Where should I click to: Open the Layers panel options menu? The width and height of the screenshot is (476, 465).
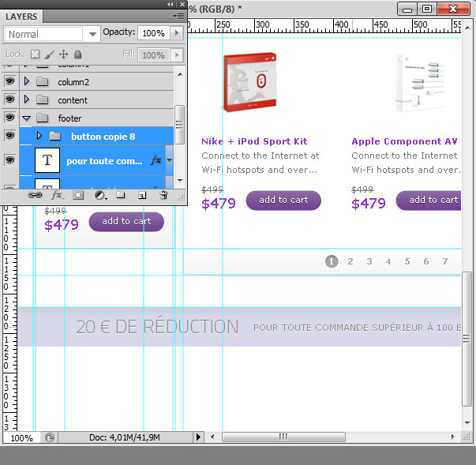coord(178,16)
